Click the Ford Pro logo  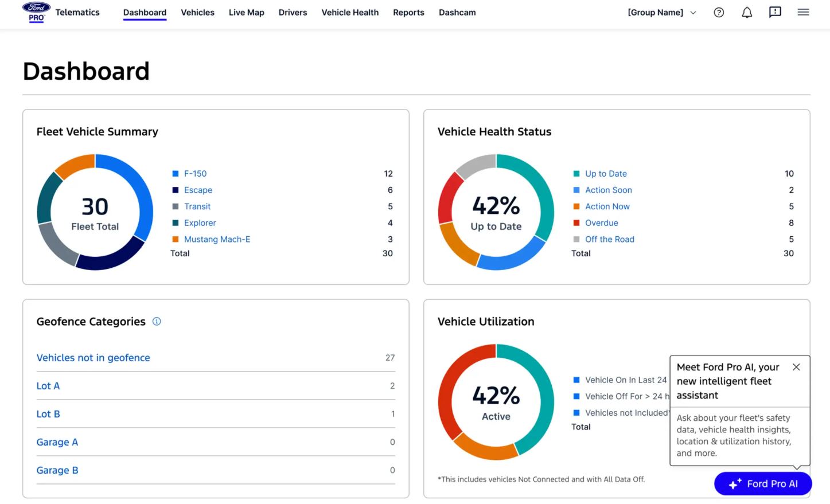36,12
